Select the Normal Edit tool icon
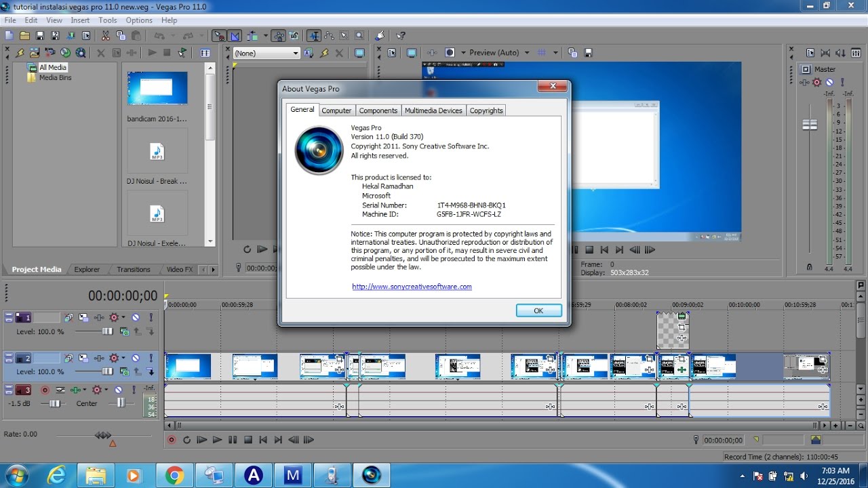This screenshot has width=868, height=488. pos(314,35)
